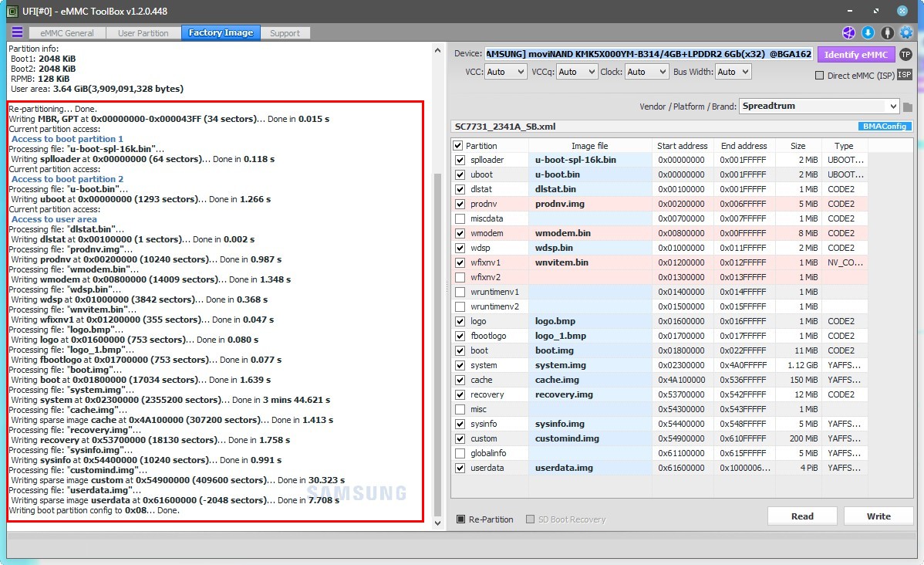Click the End address column header
The height and width of the screenshot is (565, 924).
coord(744,146)
